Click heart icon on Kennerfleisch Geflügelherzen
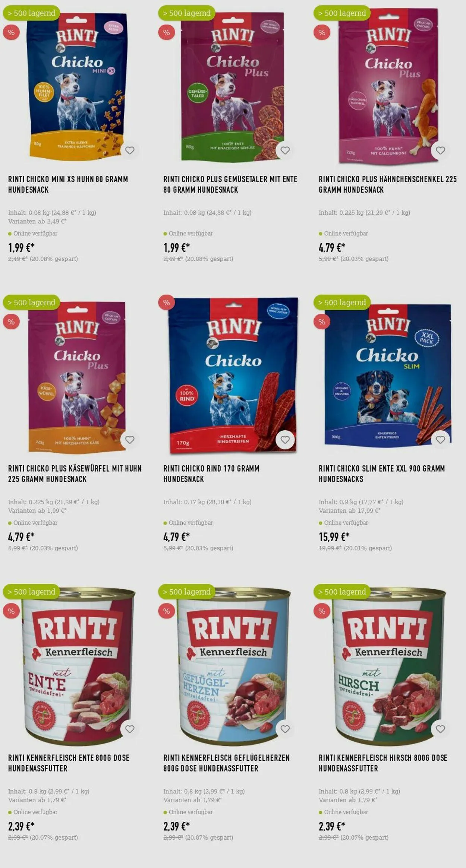This screenshot has width=466, height=868. click(285, 729)
